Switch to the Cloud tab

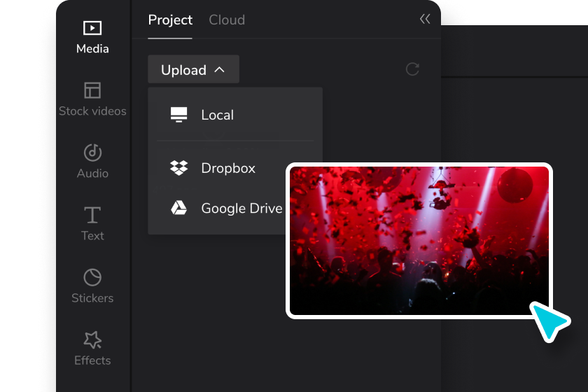point(227,20)
